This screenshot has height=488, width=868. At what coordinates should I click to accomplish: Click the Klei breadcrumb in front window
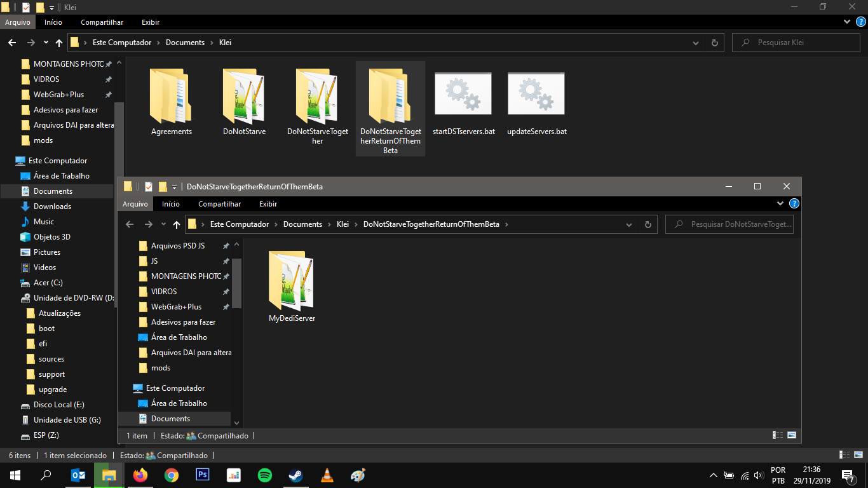click(342, 224)
